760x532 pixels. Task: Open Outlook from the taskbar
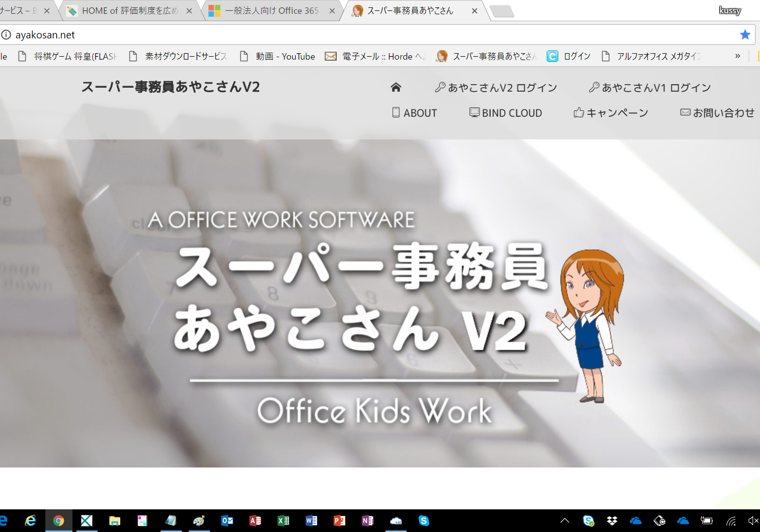coord(227,521)
